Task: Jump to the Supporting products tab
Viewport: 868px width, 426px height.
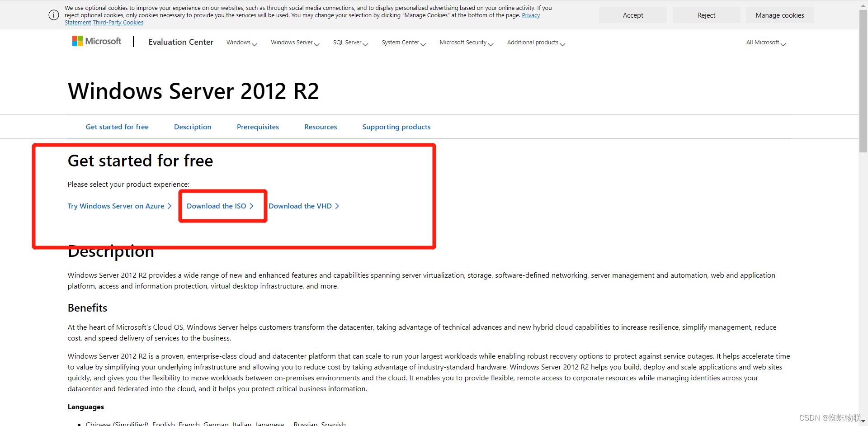Action: 396,127
